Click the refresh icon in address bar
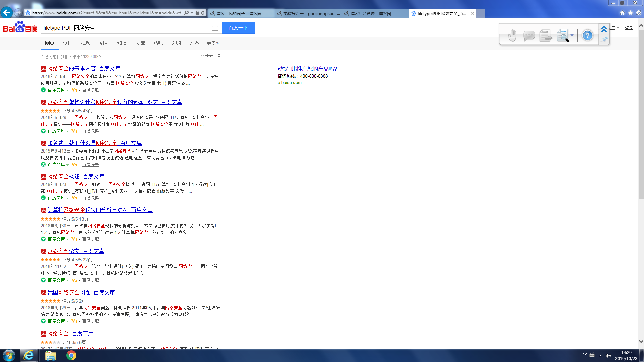Screen dimensions: 644x362 (x=203, y=13)
